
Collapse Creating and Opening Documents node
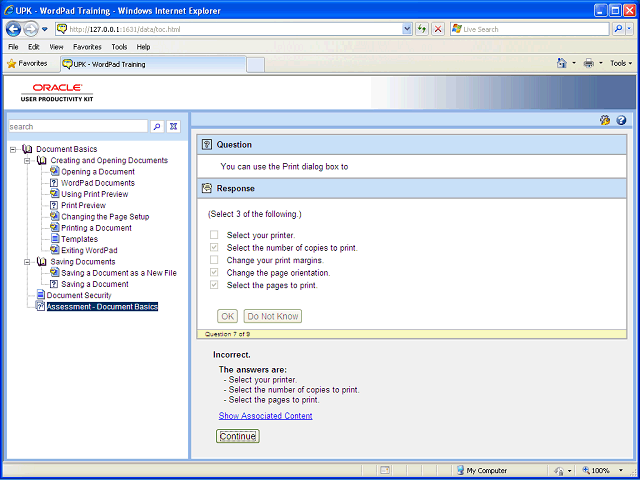point(27,160)
